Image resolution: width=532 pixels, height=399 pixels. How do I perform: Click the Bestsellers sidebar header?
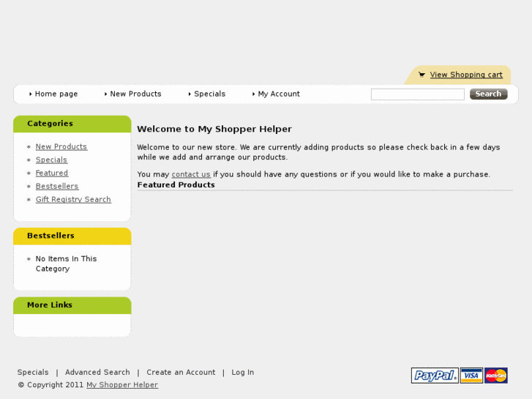[72, 236]
